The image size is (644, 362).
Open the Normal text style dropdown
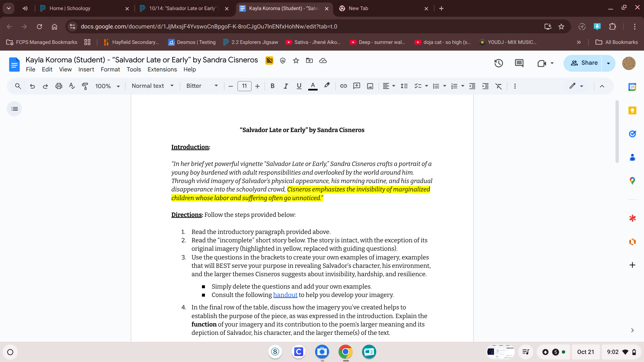(153, 86)
